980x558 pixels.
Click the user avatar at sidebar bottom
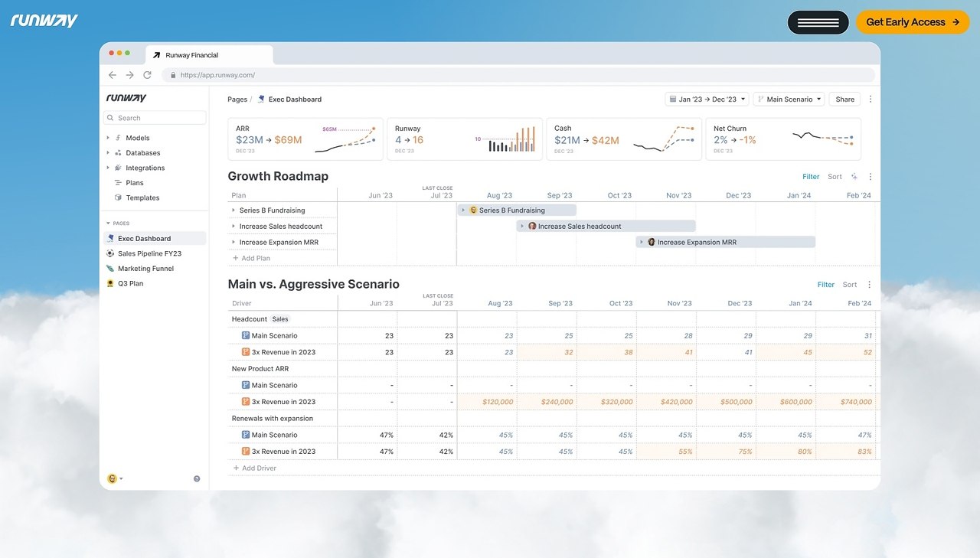point(112,479)
